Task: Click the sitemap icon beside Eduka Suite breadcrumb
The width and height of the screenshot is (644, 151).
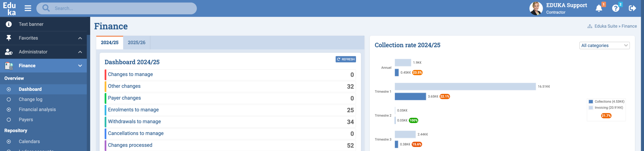Action: click(x=590, y=26)
